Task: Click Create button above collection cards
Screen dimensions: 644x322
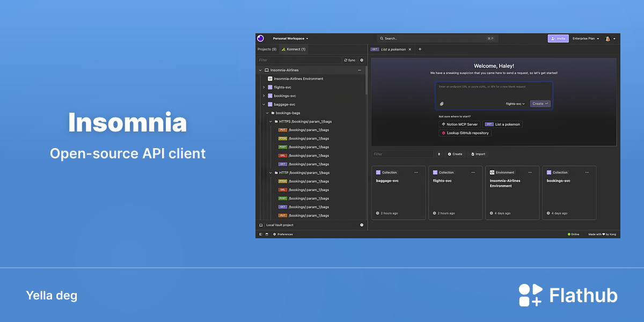Action: pos(455,154)
